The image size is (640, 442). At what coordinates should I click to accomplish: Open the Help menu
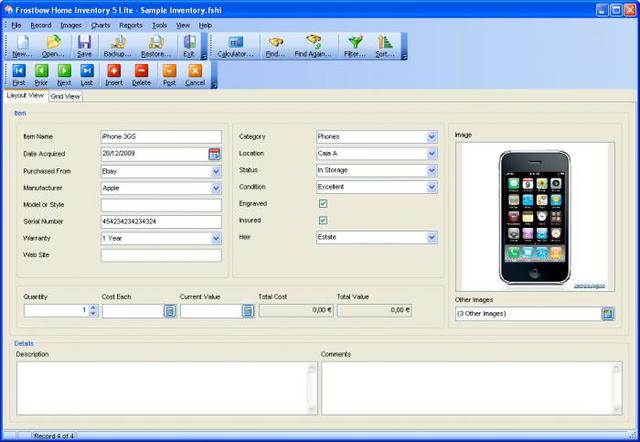click(x=205, y=25)
